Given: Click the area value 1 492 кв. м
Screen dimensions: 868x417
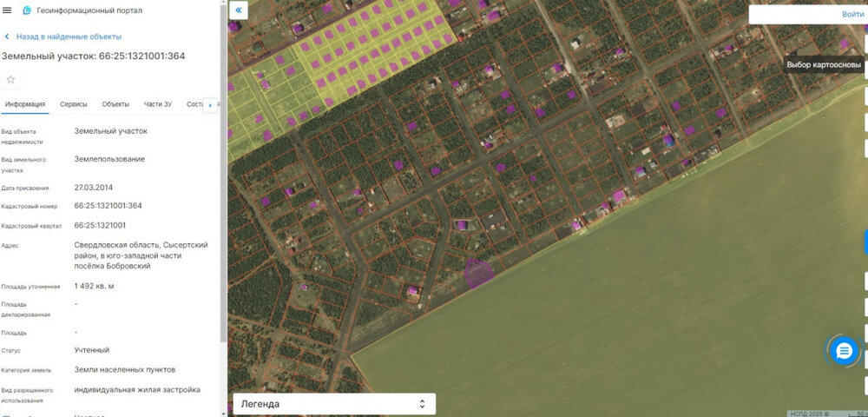Looking at the screenshot, I should coord(94,286).
